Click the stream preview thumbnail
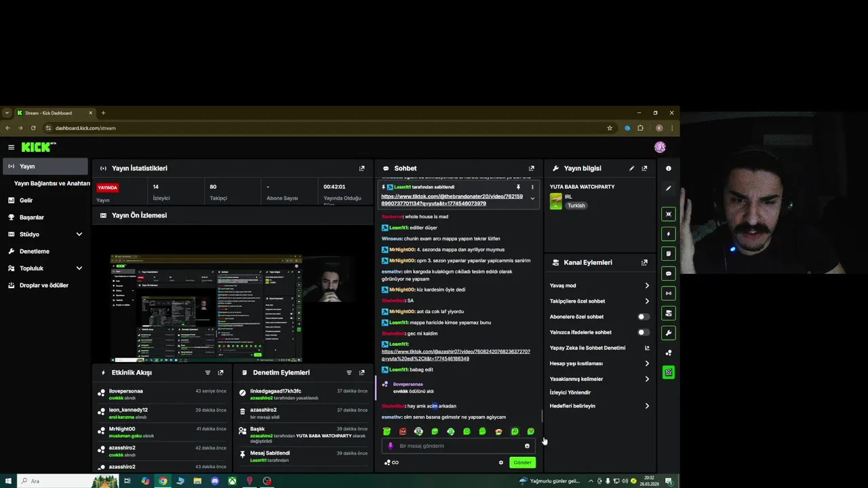 [233, 295]
